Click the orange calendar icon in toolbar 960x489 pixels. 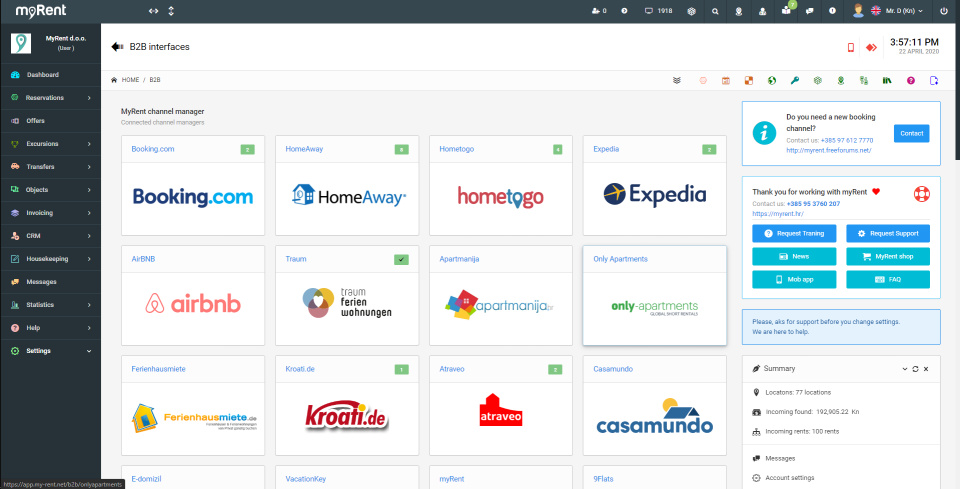click(726, 80)
